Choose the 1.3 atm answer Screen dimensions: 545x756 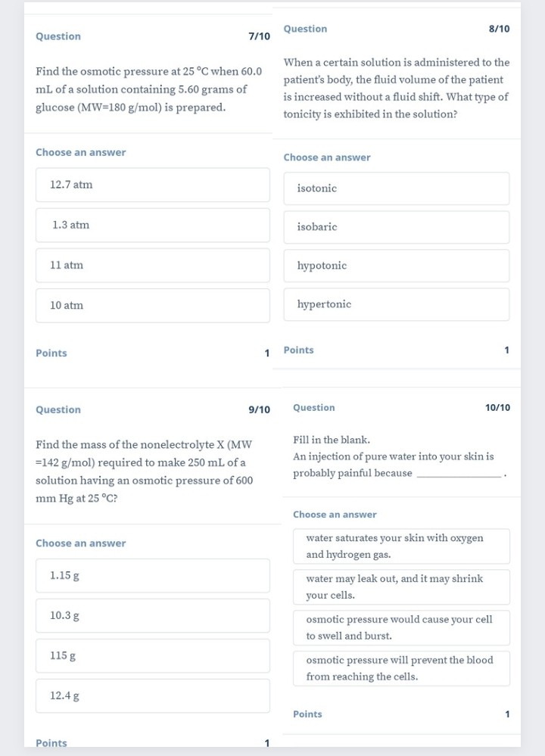[152, 226]
